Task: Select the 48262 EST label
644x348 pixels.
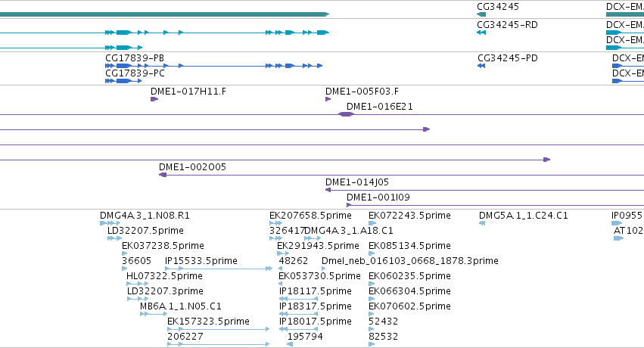Action: 294,261
